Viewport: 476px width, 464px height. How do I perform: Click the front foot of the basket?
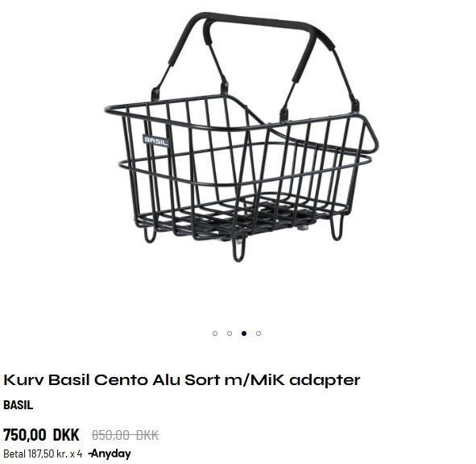(238, 251)
